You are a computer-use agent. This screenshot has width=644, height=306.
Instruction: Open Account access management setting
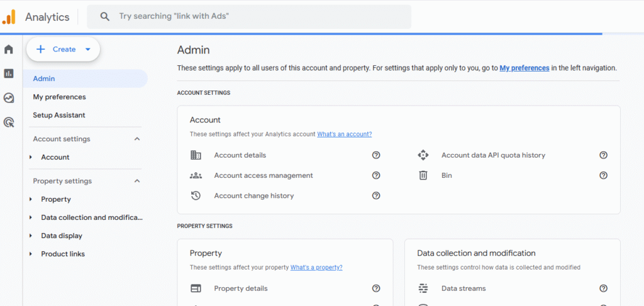[x=264, y=175]
